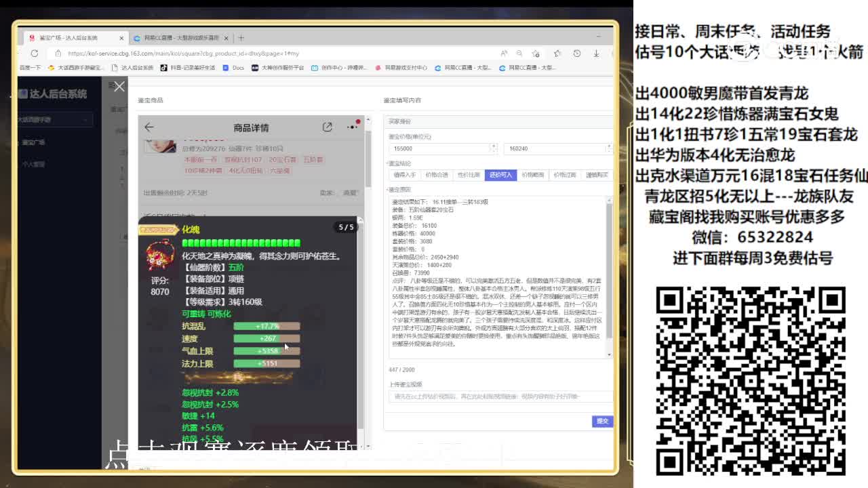Click the 气血上限 +5358 attribute bar
Screen dimensions: 868x488
(267, 351)
